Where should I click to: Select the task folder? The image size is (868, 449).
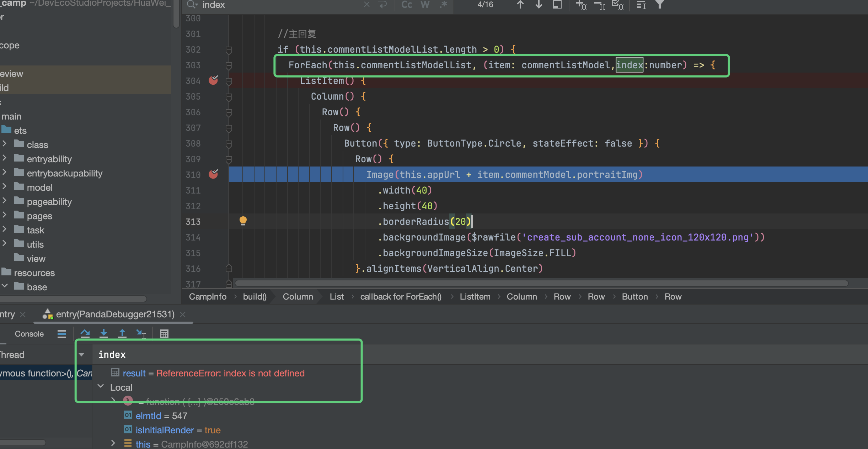coord(36,230)
